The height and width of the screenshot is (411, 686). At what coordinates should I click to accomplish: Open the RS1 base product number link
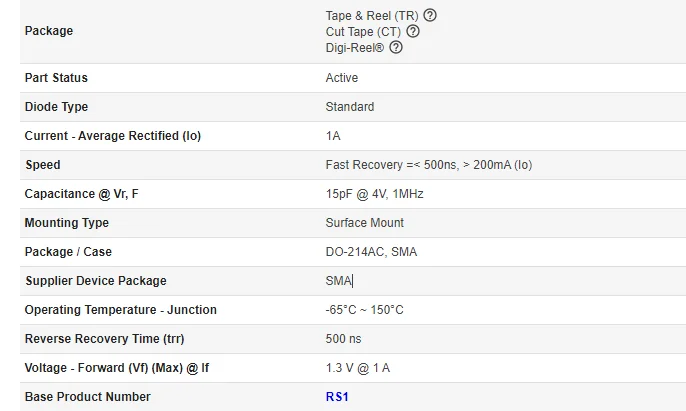(338, 397)
